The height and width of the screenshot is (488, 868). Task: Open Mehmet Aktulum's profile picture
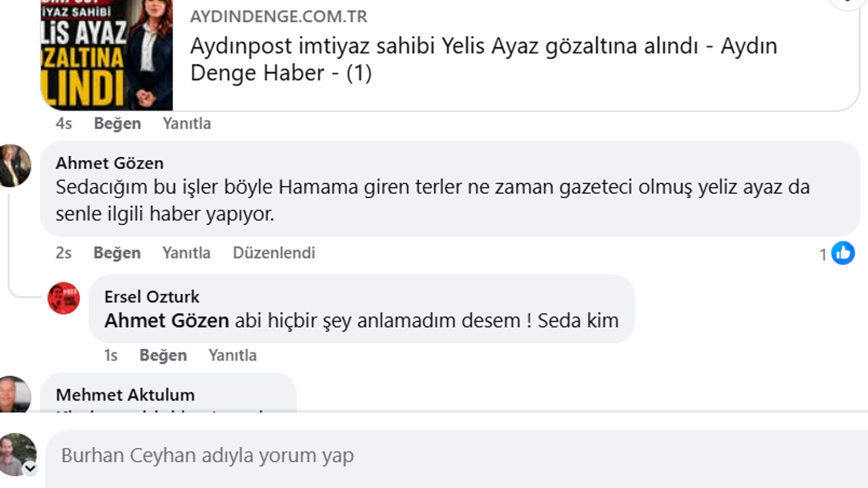point(15,394)
